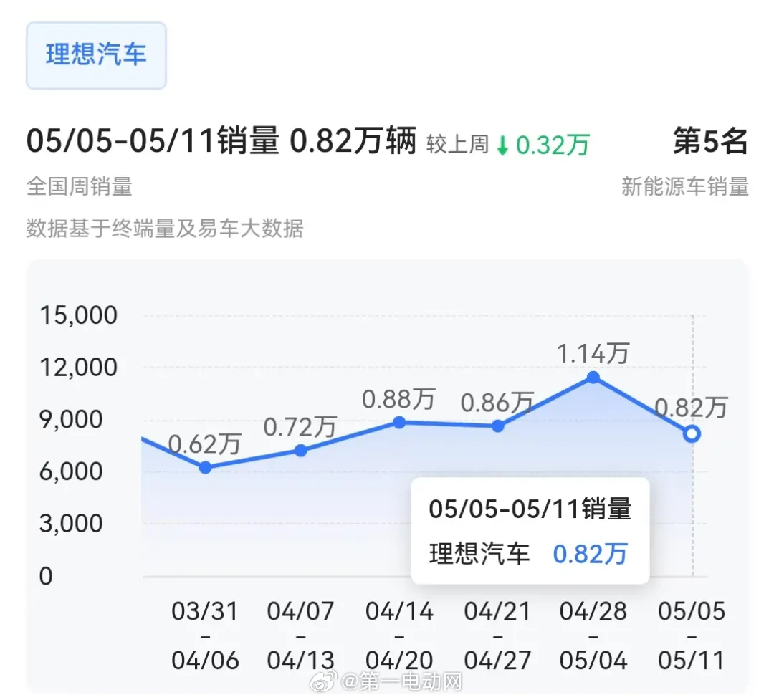Click the 理想汽车 label inside tooltip
The height and width of the screenshot is (700, 774).
tap(479, 554)
